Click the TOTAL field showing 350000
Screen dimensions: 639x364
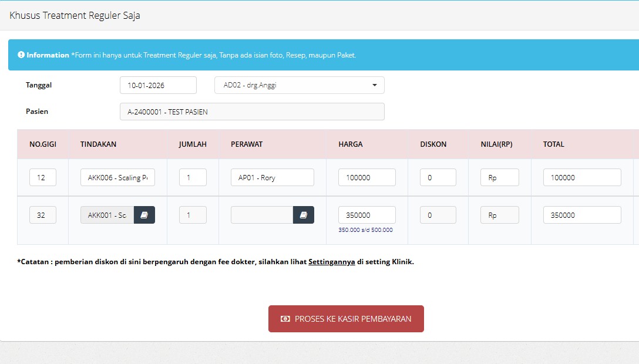(x=581, y=215)
